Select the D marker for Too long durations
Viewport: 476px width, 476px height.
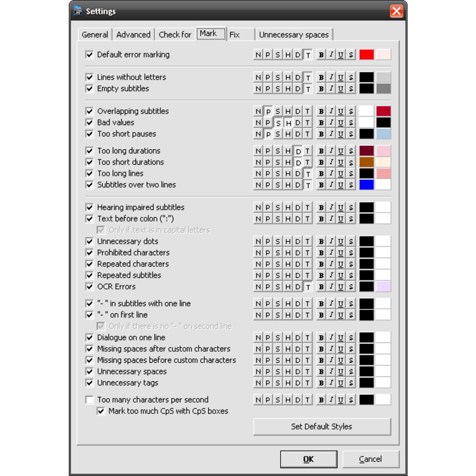pyautogui.click(x=298, y=151)
